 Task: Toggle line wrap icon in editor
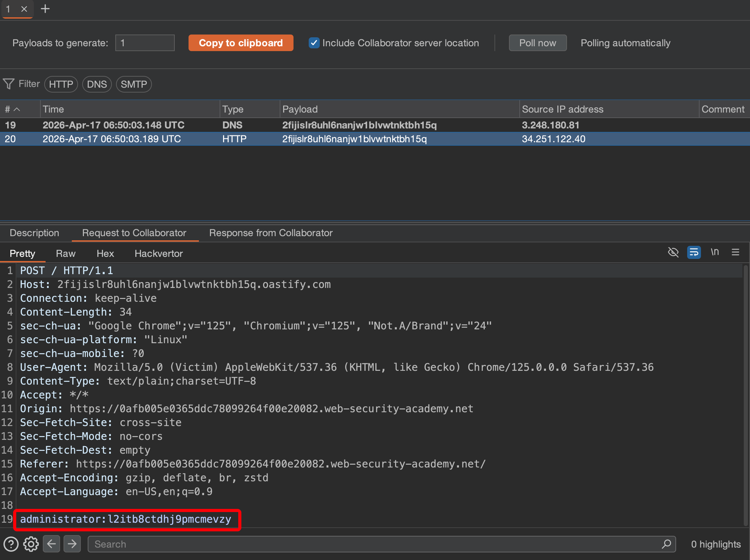coord(694,252)
